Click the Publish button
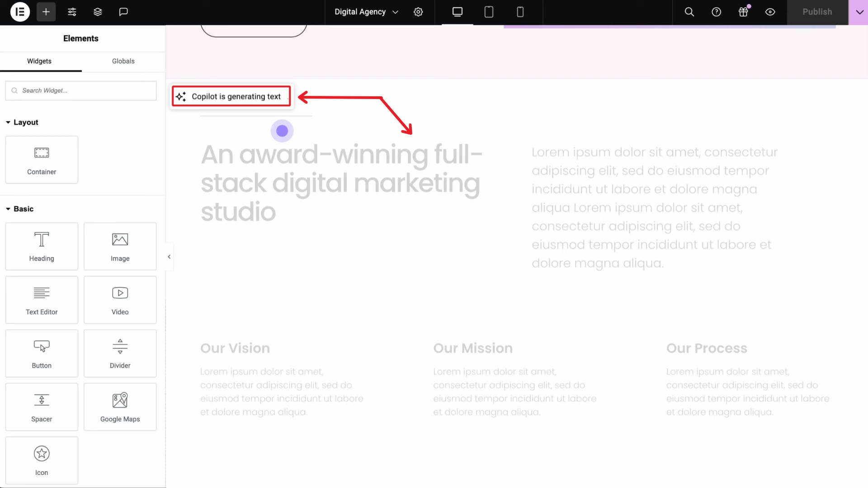The height and width of the screenshot is (488, 868). click(817, 12)
